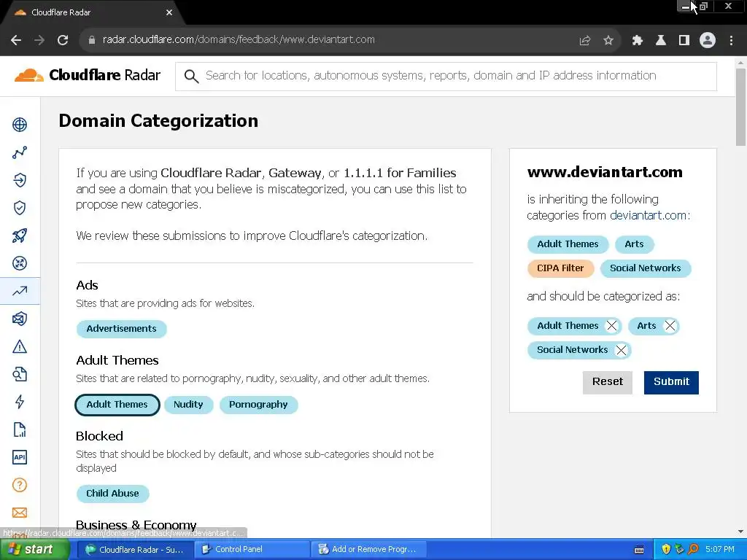Open the API icon in sidebar

click(20, 457)
